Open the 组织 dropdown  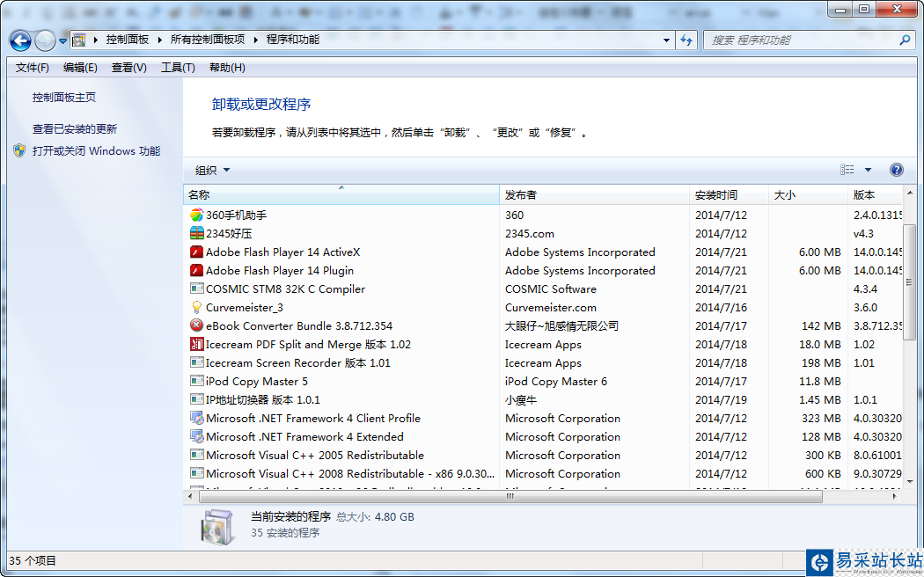212,170
